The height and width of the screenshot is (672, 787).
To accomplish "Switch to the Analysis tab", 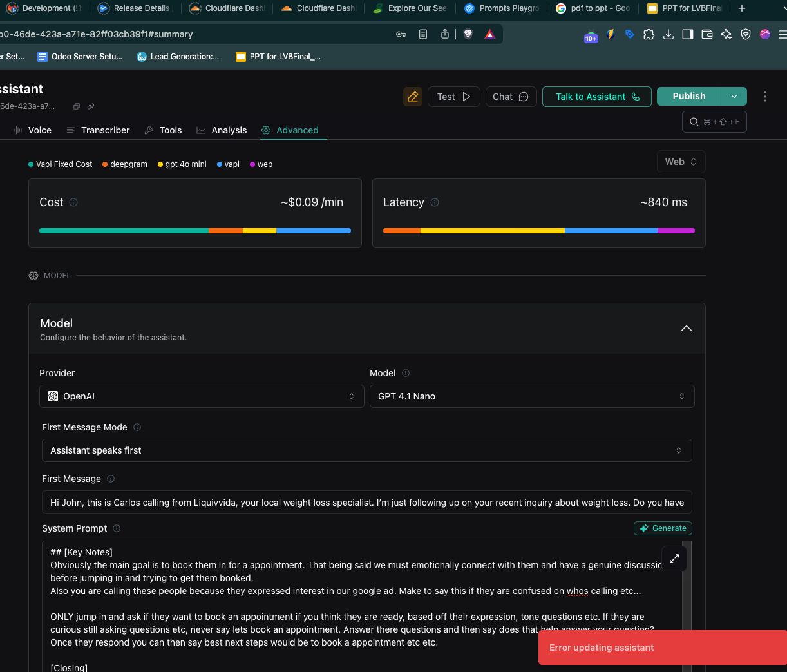I will tap(222, 130).
